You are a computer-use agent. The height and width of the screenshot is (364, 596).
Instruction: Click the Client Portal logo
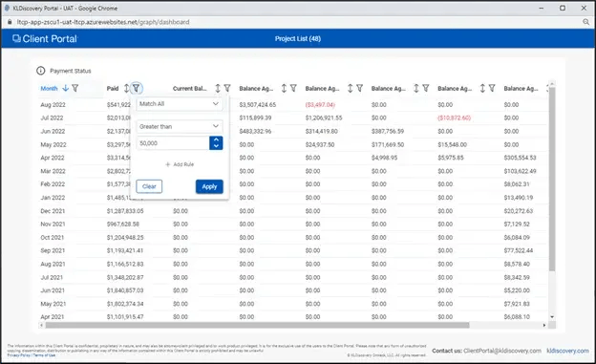[x=45, y=39]
